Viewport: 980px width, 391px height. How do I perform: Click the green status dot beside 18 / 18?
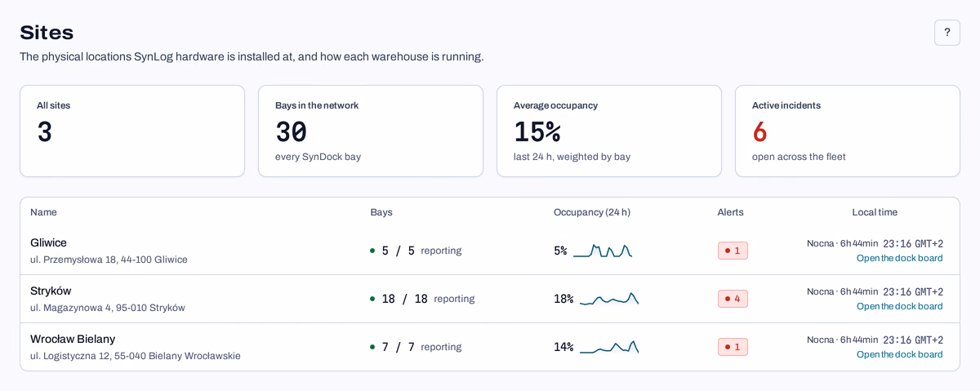tap(372, 299)
